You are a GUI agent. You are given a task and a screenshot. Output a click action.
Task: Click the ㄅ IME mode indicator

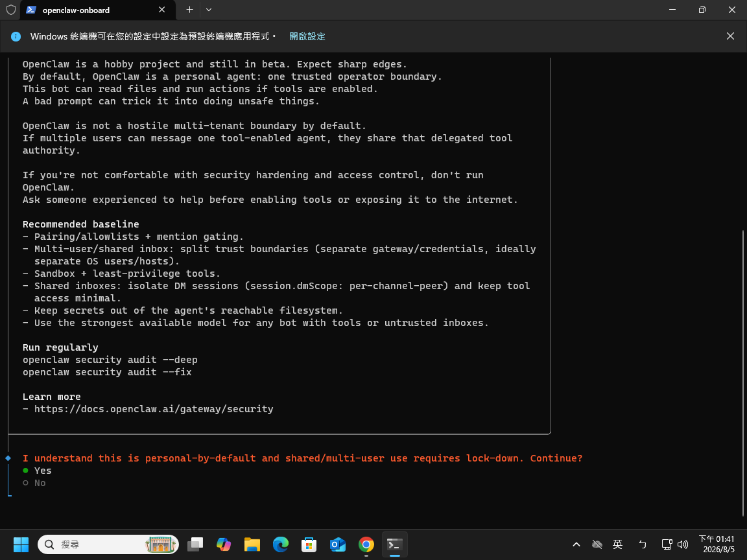coord(643,544)
